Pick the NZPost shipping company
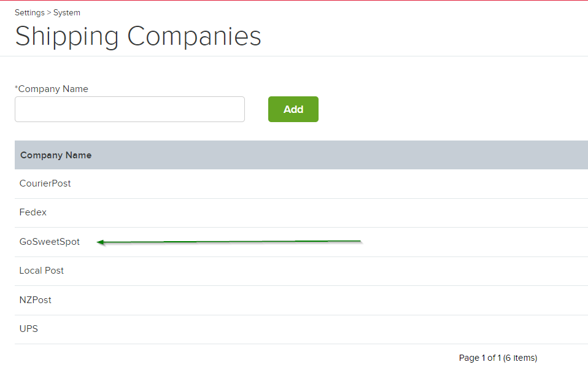 [36, 300]
